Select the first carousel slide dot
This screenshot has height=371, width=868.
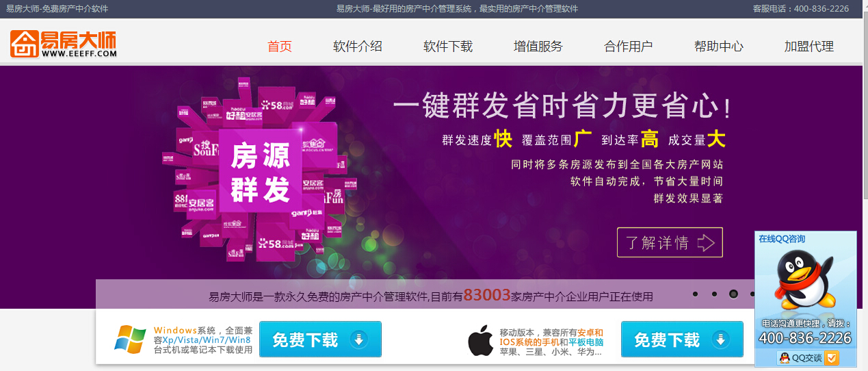point(695,294)
